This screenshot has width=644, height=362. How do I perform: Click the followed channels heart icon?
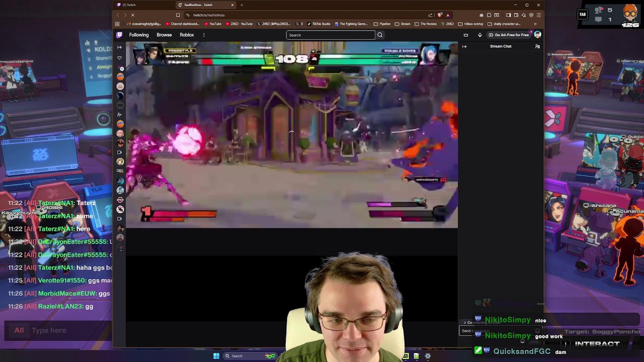tap(119, 58)
